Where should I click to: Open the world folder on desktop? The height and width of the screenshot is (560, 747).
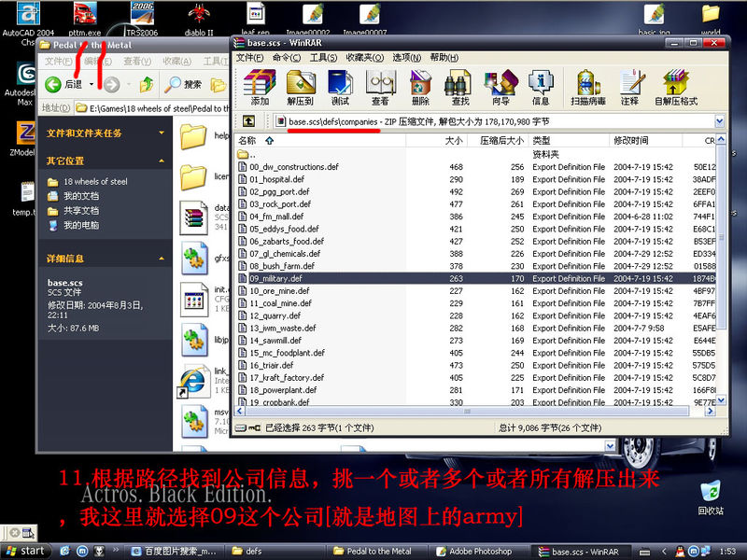click(711, 19)
